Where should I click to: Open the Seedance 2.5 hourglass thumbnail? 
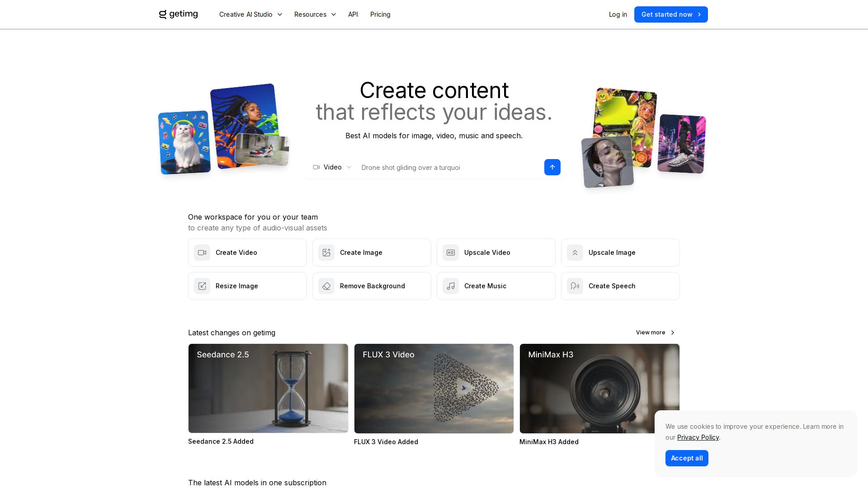pyautogui.click(x=268, y=389)
